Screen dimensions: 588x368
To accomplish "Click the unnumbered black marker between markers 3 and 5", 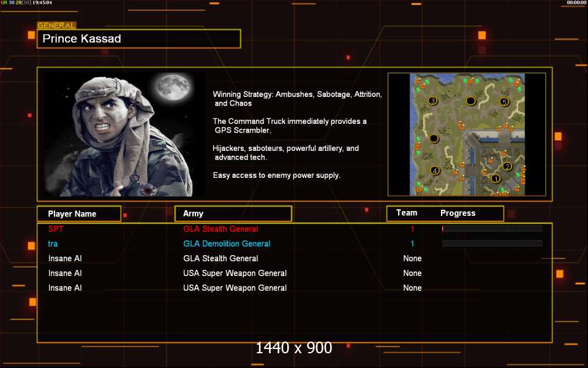I will click(470, 101).
